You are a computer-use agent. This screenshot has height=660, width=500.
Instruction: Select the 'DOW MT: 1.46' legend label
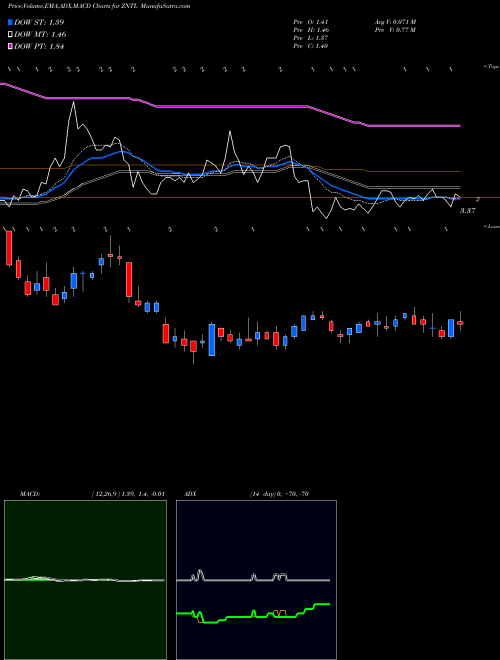40,35
